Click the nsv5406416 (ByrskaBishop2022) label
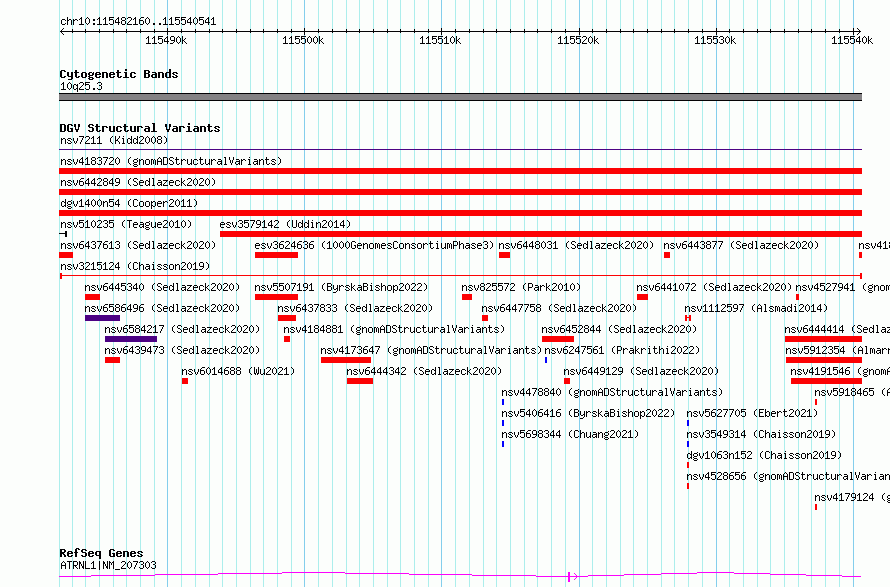Screen dimensions: 890x587 588,413
